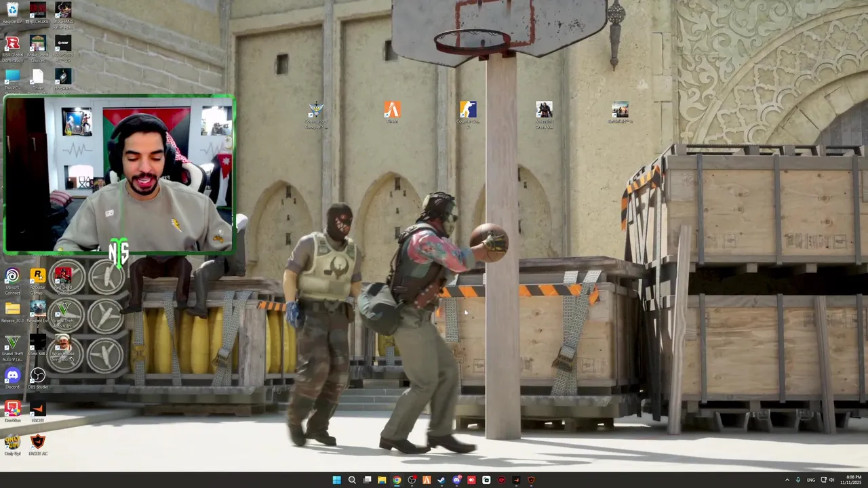Open taskbar Search
Viewport: 868px width, 488px height.
pyautogui.click(x=352, y=480)
